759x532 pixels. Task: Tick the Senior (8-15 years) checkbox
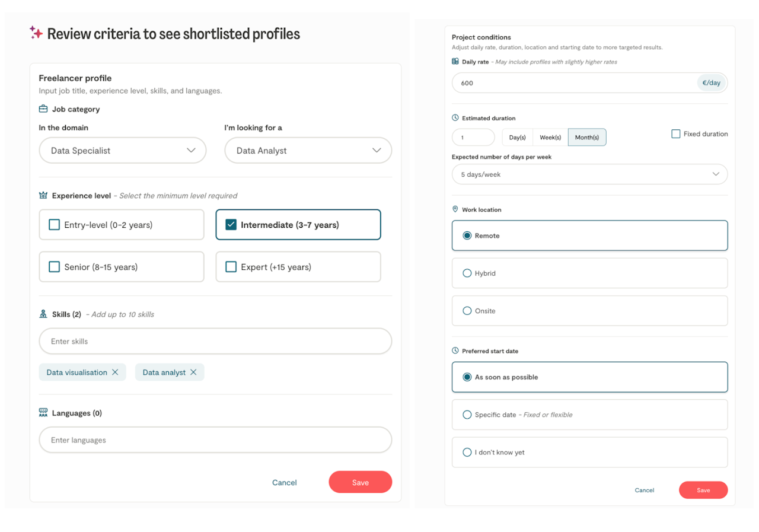click(x=54, y=267)
